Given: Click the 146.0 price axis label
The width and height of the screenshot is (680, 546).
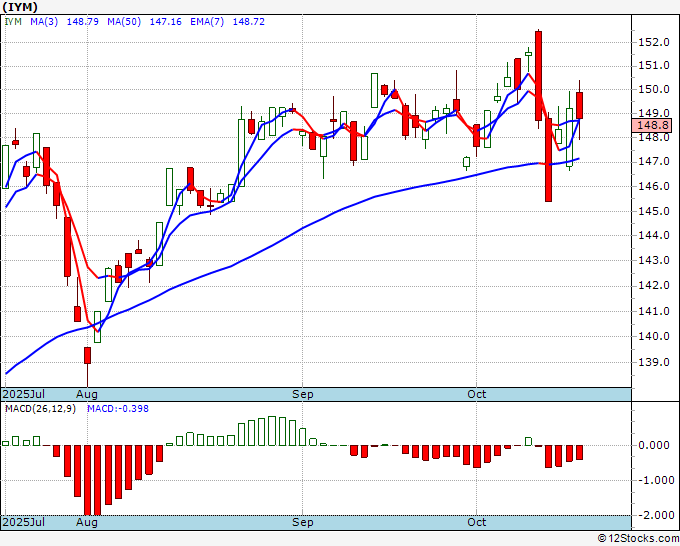Looking at the screenshot, I should coord(654,186).
